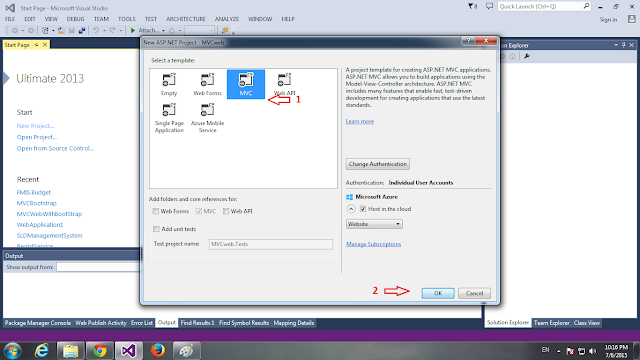Viewport: 640px width, 360px height.
Task: Click the Save toolbar icon
Action: pos(71,31)
